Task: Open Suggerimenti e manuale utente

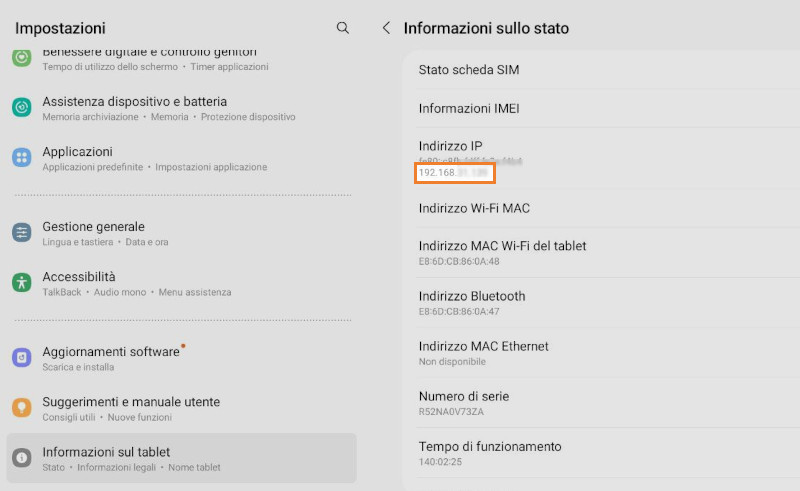Action: click(181, 408)
